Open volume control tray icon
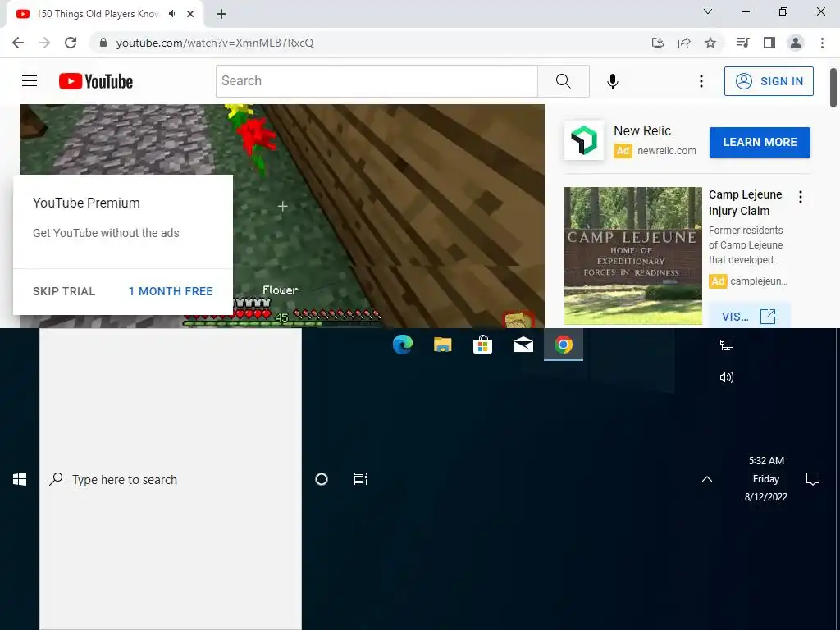The image size is (840, 630). 727,377
